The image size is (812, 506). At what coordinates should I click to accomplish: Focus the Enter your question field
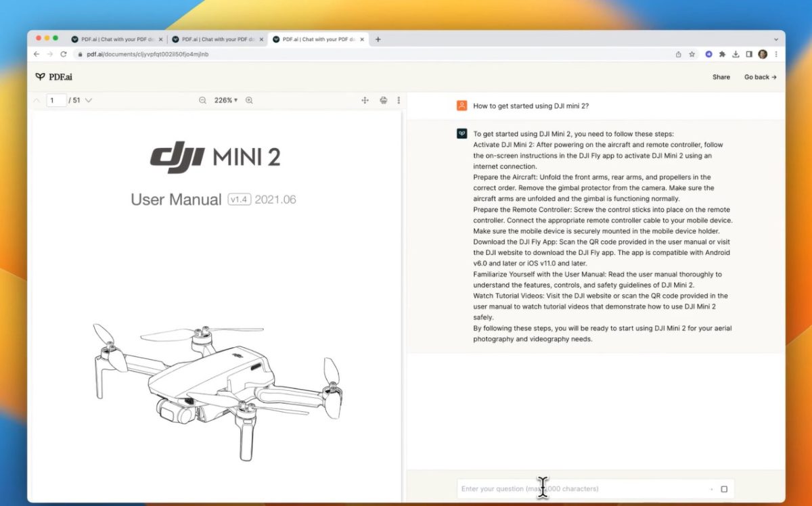[582, 489]
